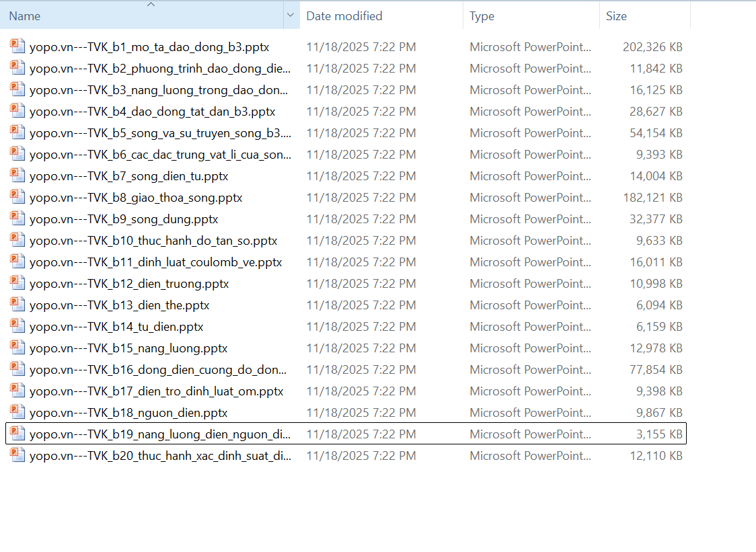Click the PowerPoint icon for b1_mo_ta_dao_dong_b3.pptx
The height and width of the screenshot is (552, 756).
[17, 47]
